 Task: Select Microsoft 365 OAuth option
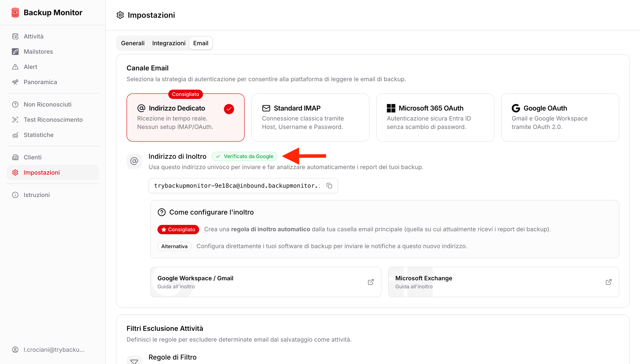pyautogui.click(x=435, y=117)
